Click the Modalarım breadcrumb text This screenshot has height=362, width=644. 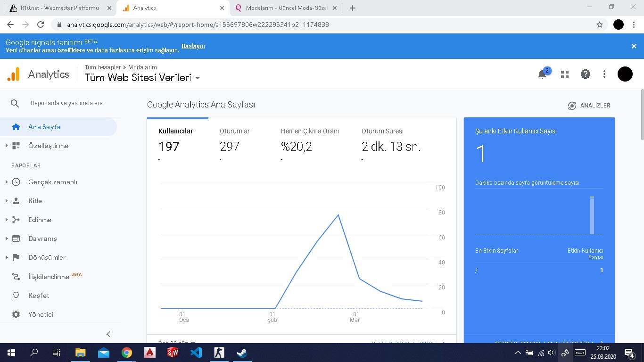[143, 67]
